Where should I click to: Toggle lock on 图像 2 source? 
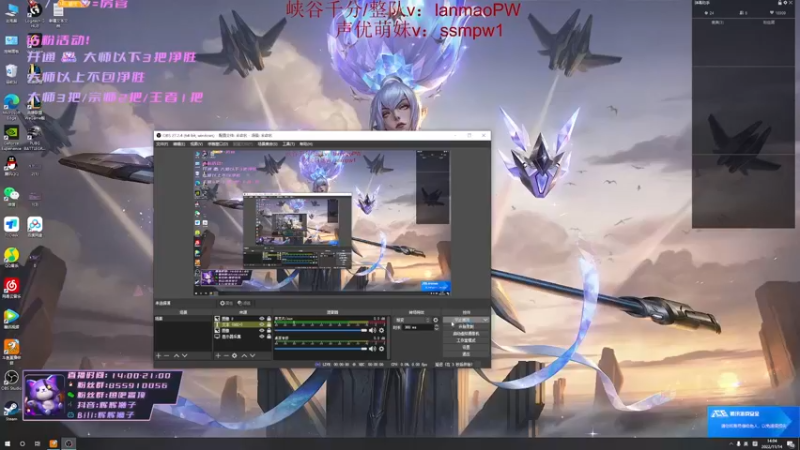(269, 319)
